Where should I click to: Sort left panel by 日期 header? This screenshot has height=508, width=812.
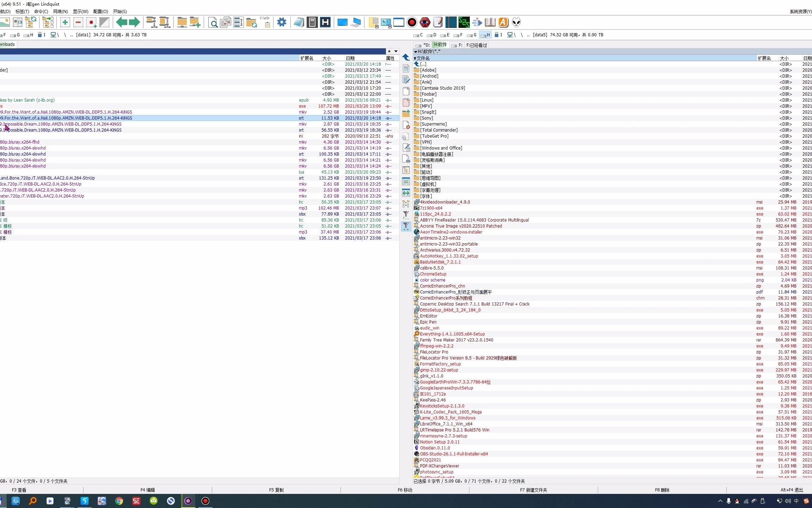pyautogui.click(x=364, y=58)
